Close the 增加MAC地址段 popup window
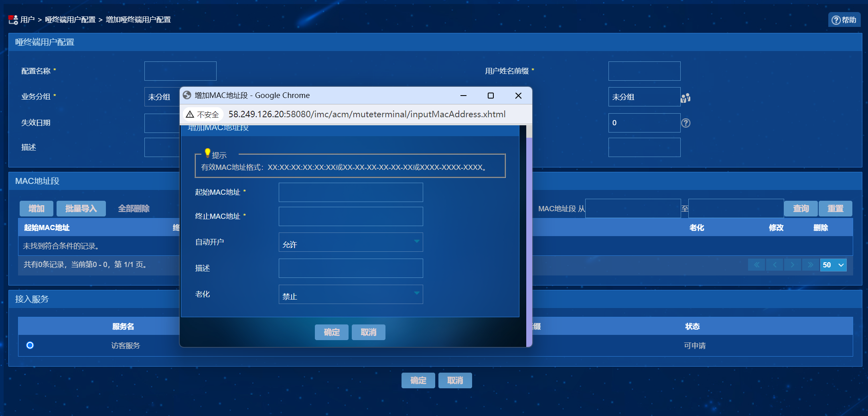Viewport: 868px width, 416px height. (x=518, y=96)
